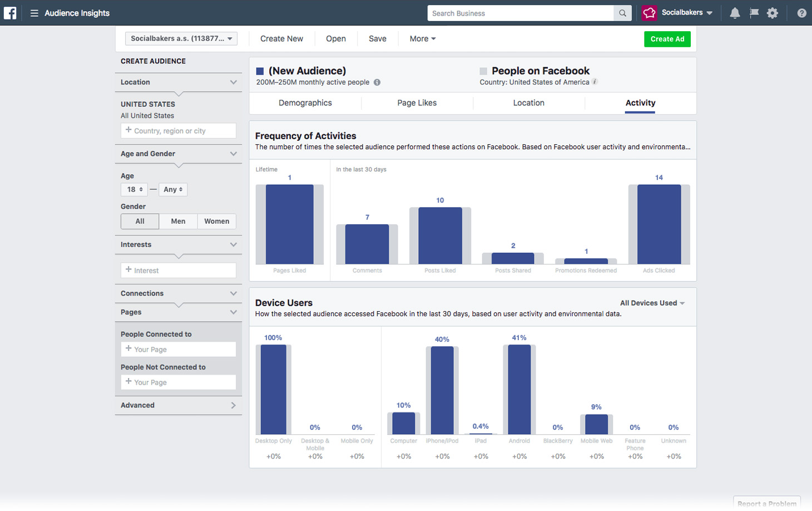Click the blue New Audience color swatch
This screenshot has width=812, height=511.
(260, 71)
